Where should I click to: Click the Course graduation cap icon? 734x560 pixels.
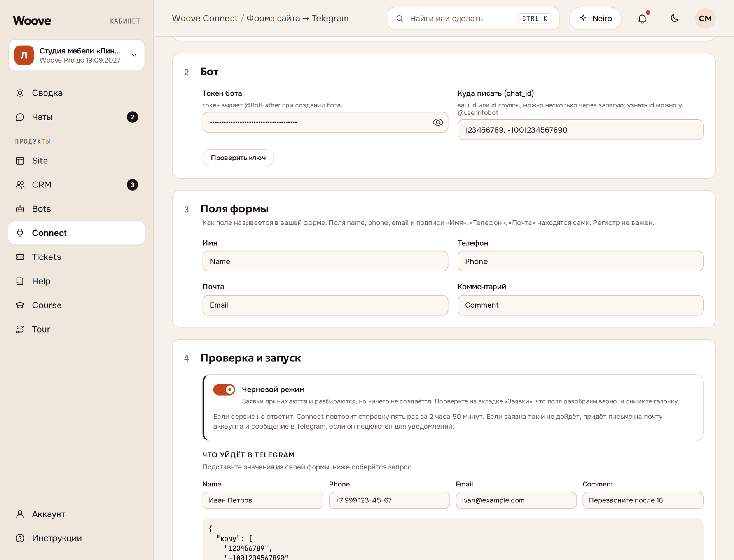point(20,305)
